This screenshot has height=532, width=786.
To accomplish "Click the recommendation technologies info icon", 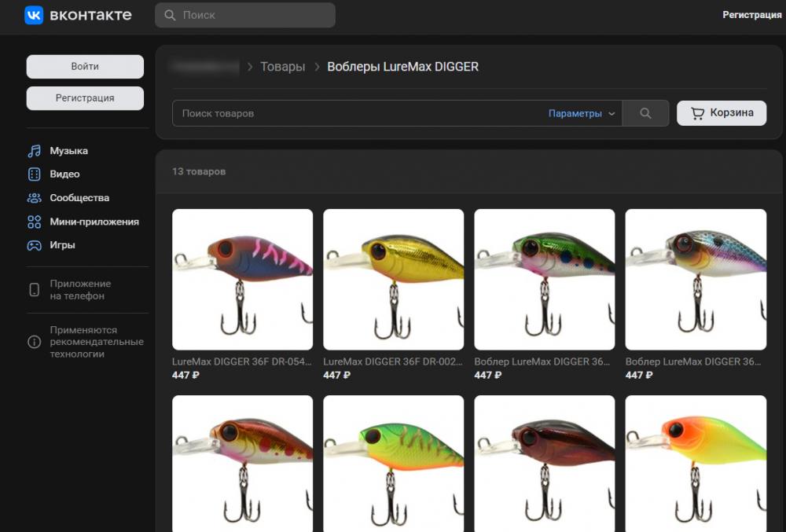I will tap(34, 342).
